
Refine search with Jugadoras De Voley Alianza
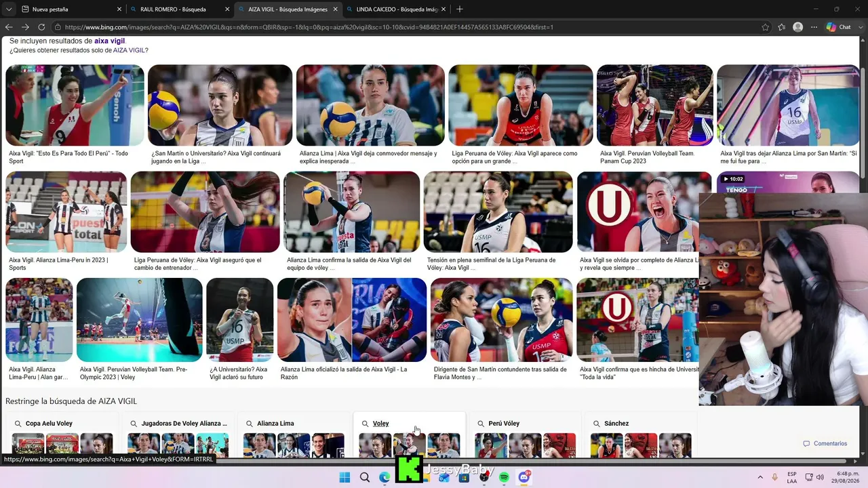[x=178, y=434]
